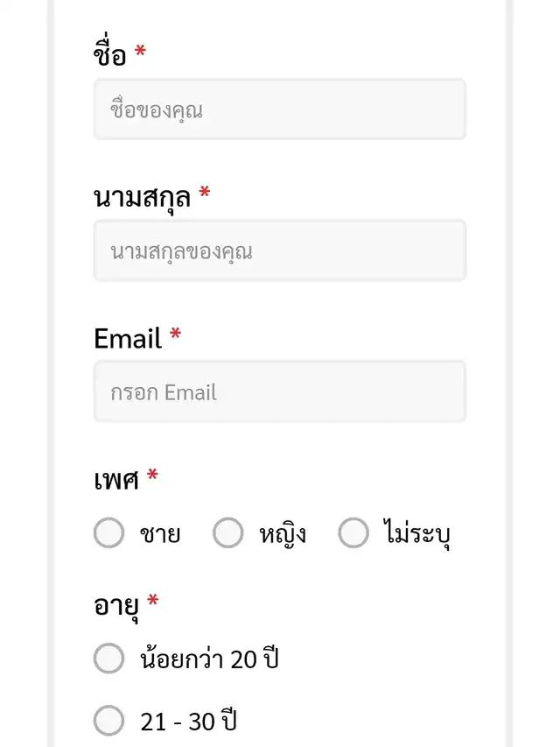Pick the 'น้อยกว่า 20 ปี' age radio button
The image size is (560, 747).
click(x=108, y=659)
